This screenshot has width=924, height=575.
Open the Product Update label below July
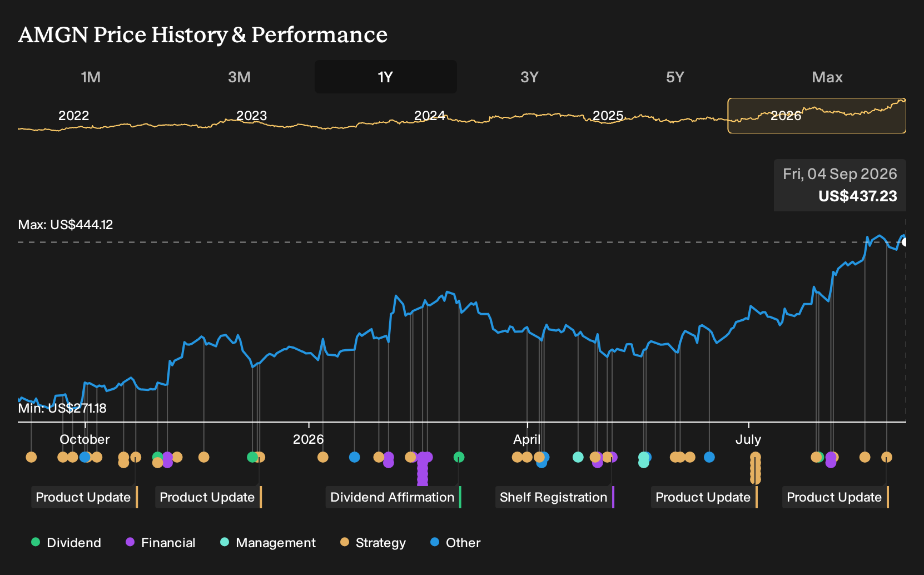pos(704,497)
